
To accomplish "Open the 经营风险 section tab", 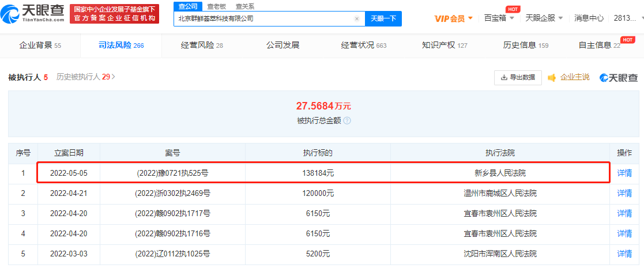I will point(201,45).
